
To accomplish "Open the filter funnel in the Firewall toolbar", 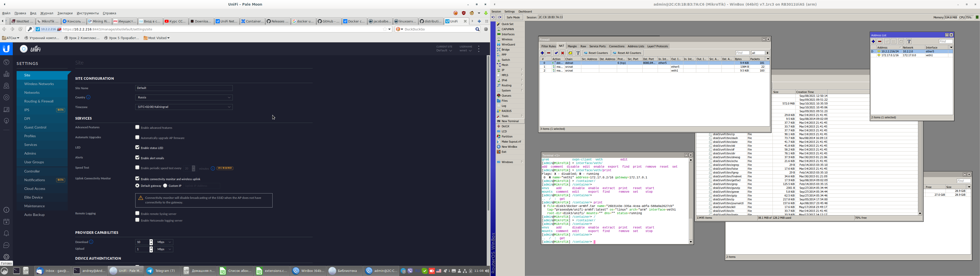I will pyautogui.click(x=578, y=53).
